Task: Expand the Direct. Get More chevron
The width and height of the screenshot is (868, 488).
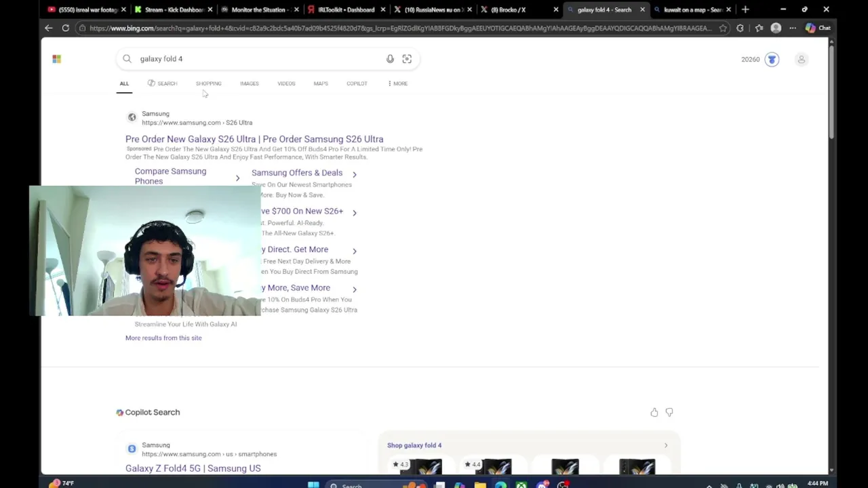Action: pos(354,251)
